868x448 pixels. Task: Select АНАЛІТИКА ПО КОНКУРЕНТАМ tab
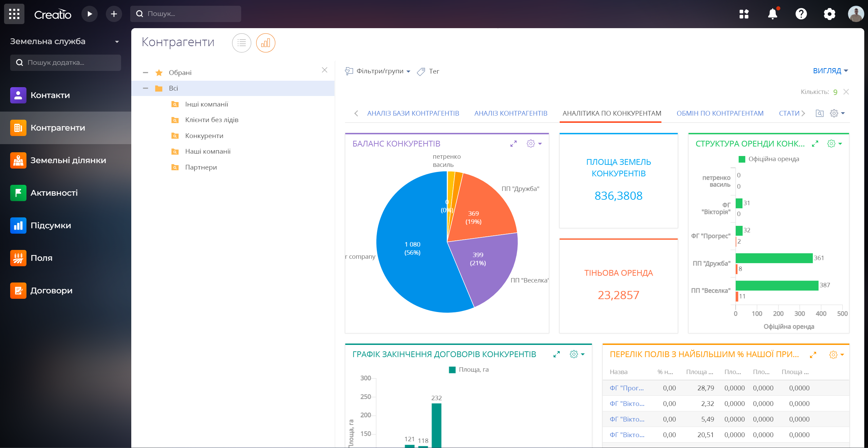612,113
